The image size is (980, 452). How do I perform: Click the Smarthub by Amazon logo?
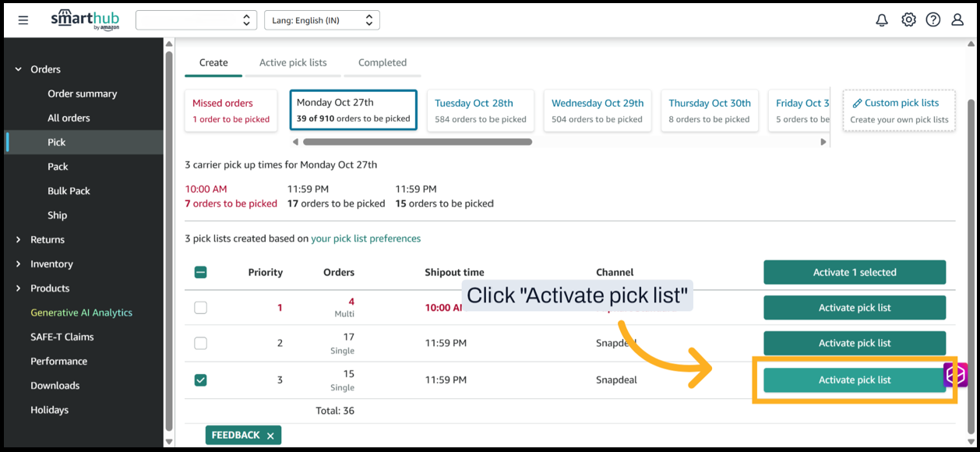(86, 19)
